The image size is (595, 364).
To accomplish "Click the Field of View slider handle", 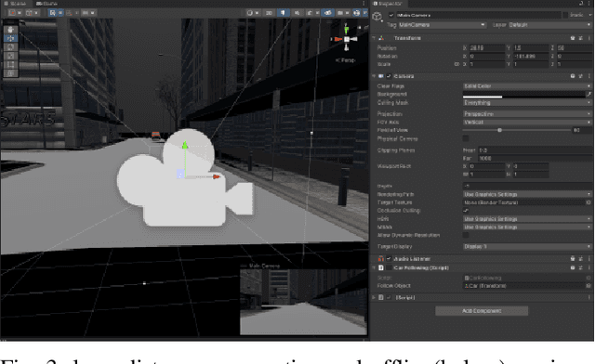I will 500,130.
